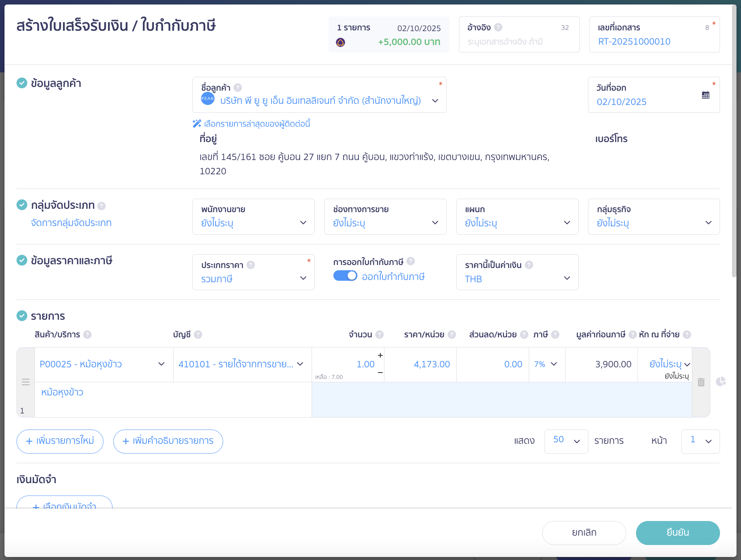Viewport: 741px width, 560px height.
Task: Decrease quantity with the minus stepper
Action: pyautogui.click(x=380, y=373)
